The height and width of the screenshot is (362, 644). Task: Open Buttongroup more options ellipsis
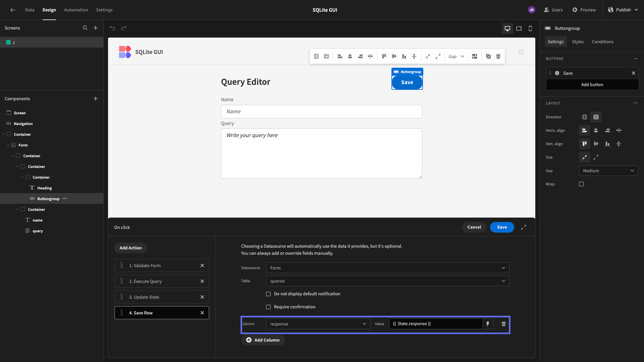(65, 198)
